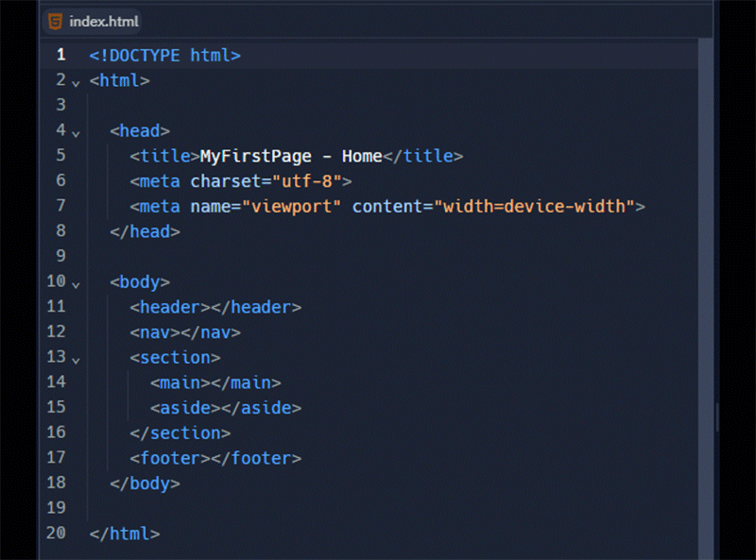Click line number 7 in the gutter
This screenshot has width=756, height=560.
coord(60,205)
